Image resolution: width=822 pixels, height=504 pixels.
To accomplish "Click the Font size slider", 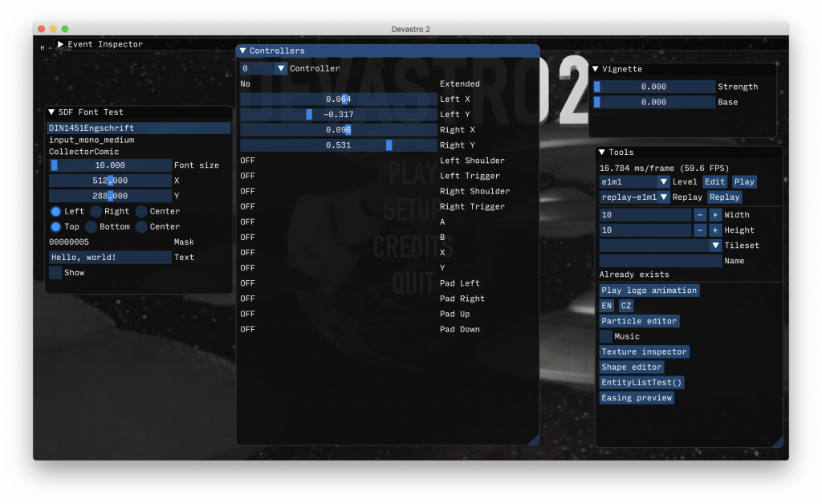I will coord(110,165).
